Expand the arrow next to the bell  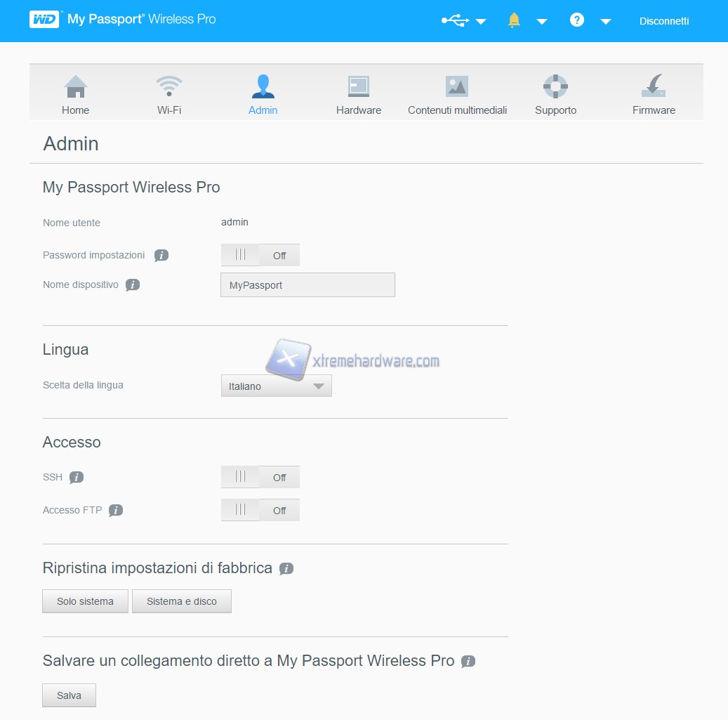pos(542,22)
